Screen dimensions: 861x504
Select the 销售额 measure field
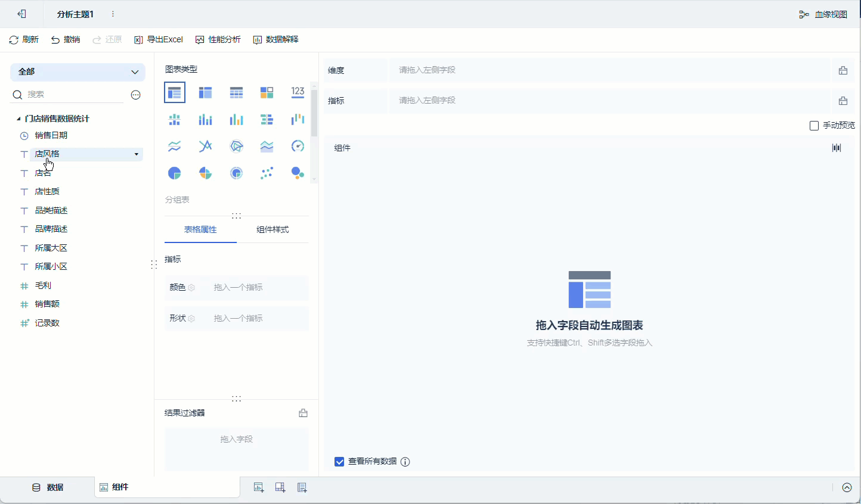tap(47, 304)
